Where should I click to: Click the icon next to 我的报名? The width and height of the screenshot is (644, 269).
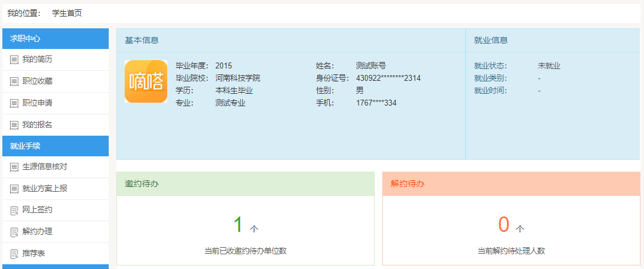(14, 125)
